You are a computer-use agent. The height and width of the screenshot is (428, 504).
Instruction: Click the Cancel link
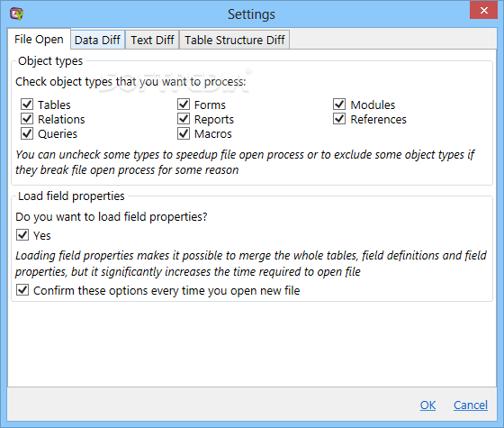[471, 405]
